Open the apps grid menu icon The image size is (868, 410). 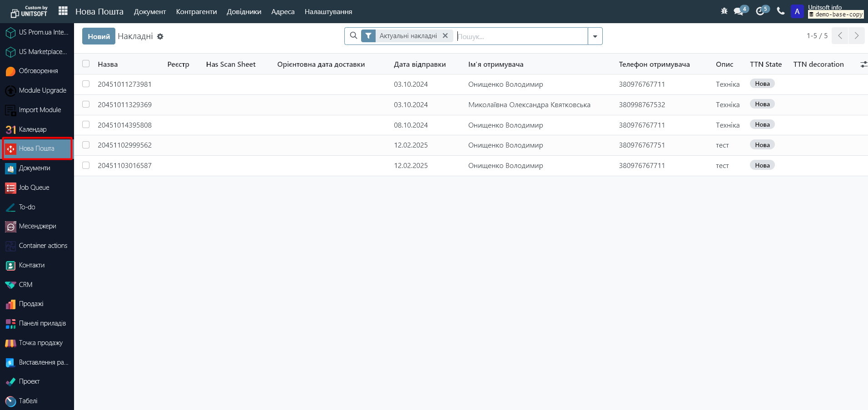coord(63,11)
